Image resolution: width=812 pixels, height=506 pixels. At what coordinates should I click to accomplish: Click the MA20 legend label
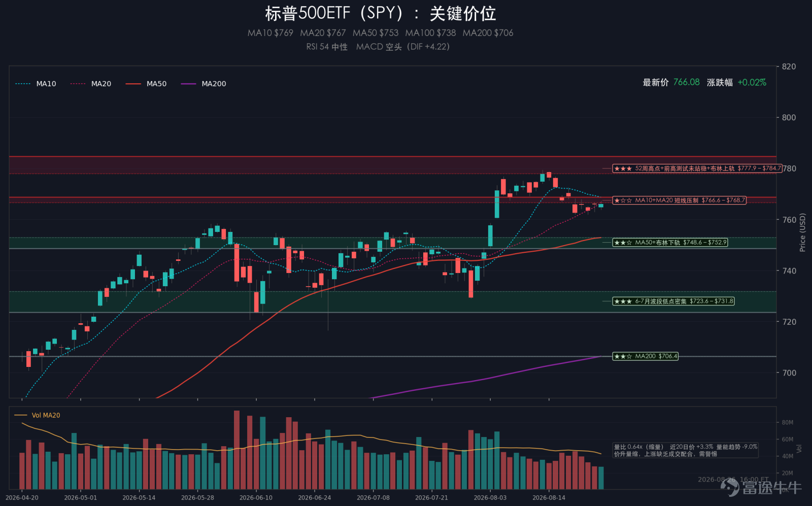click(x=101, y=84)
